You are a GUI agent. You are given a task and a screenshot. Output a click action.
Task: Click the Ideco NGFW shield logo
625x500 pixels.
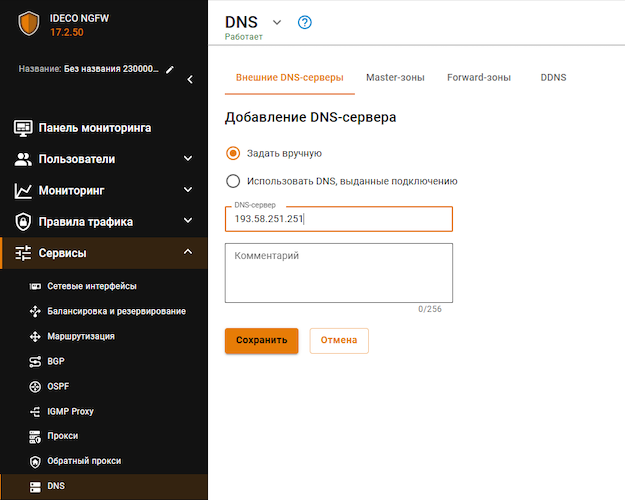[28, 24]
